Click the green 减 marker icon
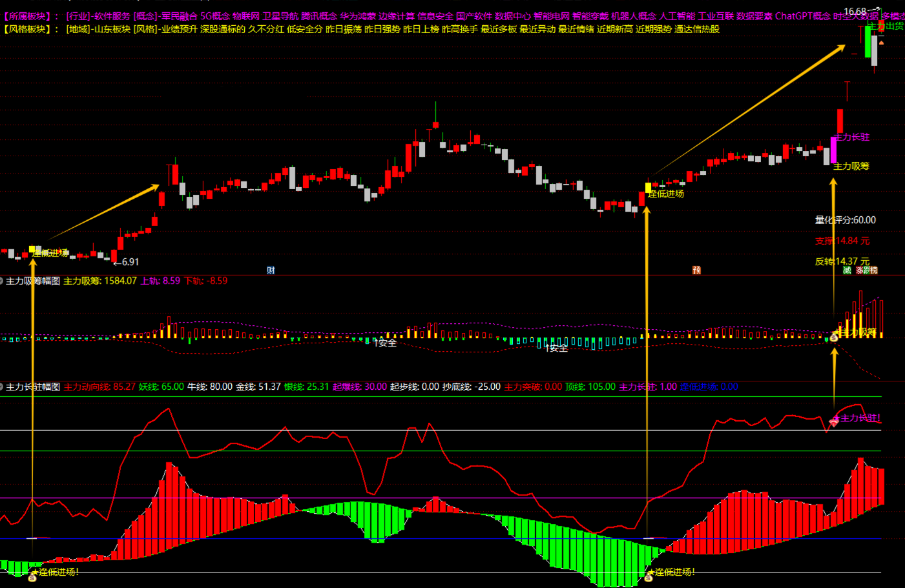Screen dimensions: 905x588 coord(847,270)
